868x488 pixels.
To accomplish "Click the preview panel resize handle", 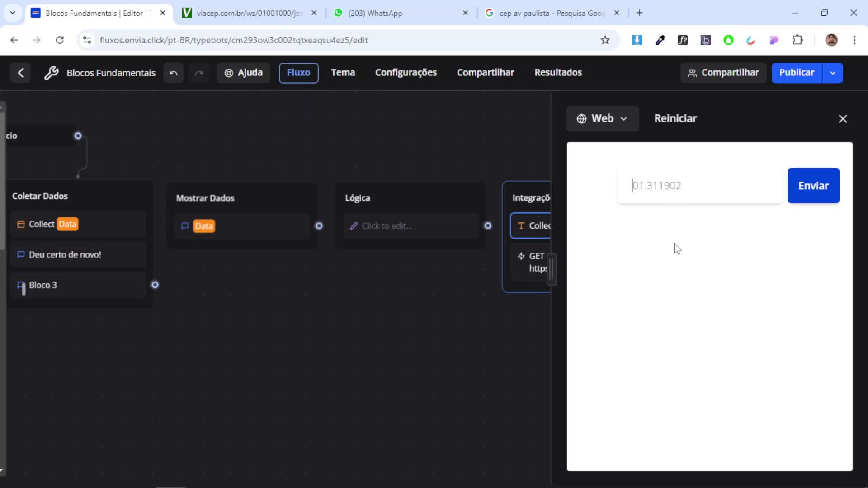I will click(551, 269).
